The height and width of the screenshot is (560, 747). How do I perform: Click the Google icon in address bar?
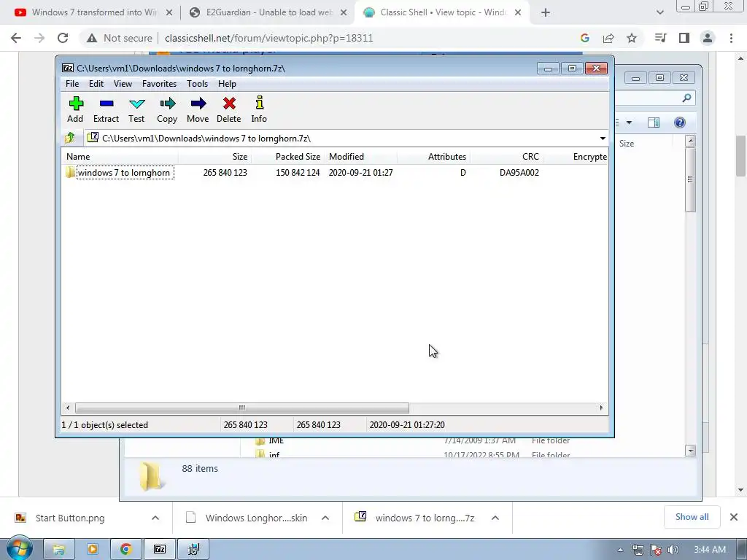point(585,38)
